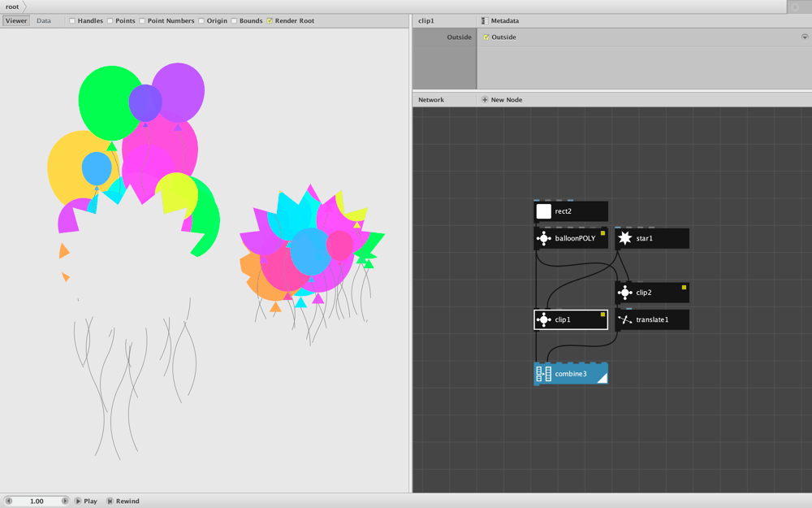Screen dimensions: 812x508
Task: Click the Metadata icon
Action: pyautogui.click(x=485, y=21)
